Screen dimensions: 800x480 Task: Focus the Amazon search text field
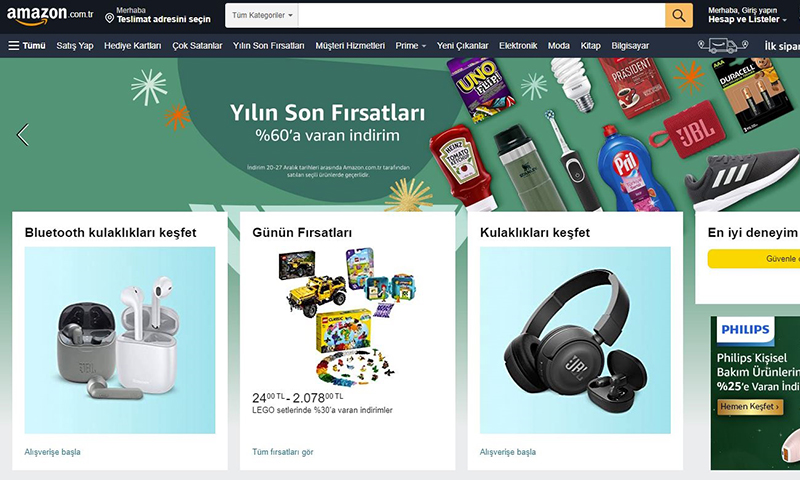coord(482,15)
